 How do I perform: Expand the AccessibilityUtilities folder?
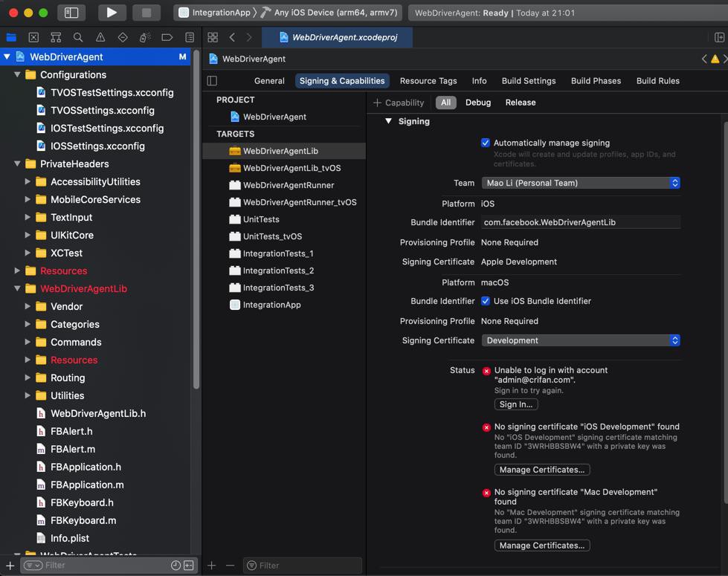click(x=28, y=181)
